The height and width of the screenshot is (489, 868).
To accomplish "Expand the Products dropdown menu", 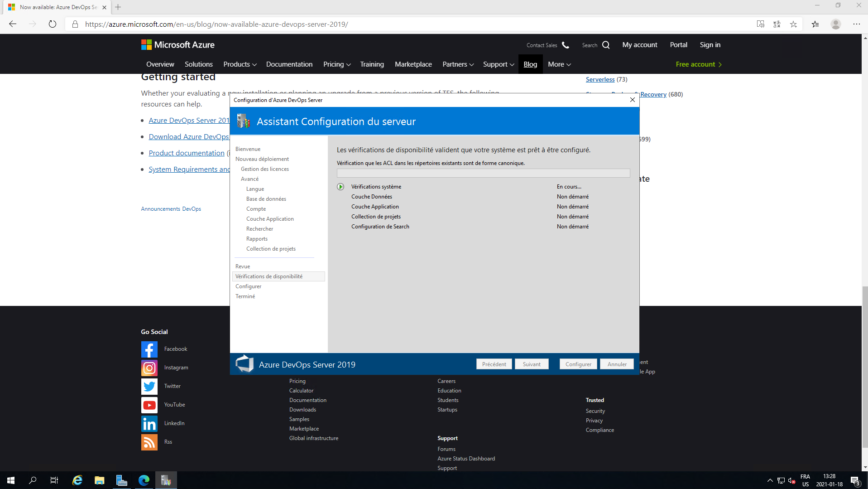I will (x=240, y=64).
